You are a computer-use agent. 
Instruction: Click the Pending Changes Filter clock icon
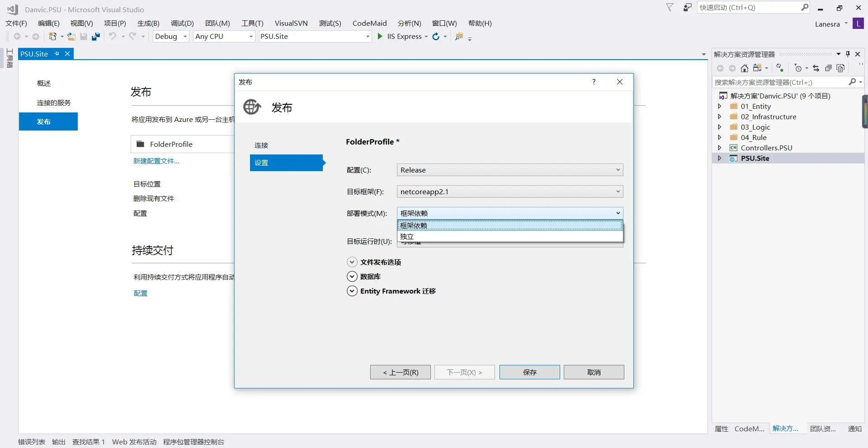click(798, 68)
